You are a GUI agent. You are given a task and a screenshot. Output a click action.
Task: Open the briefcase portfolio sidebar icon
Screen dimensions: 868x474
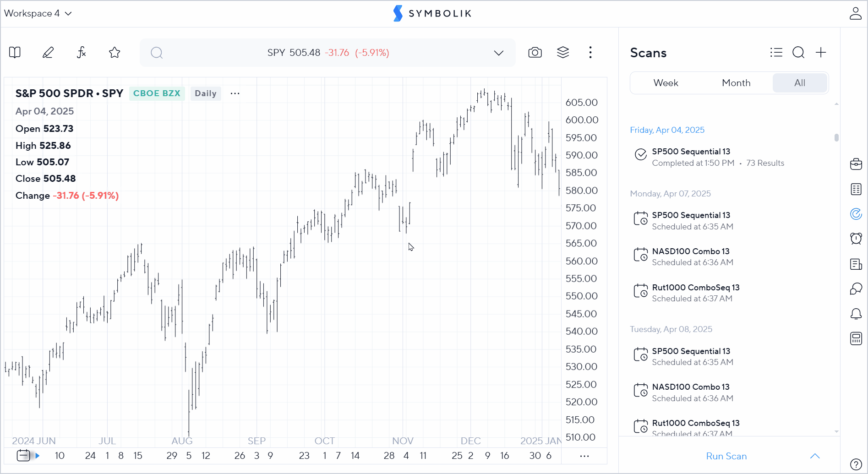coord(856,164)
